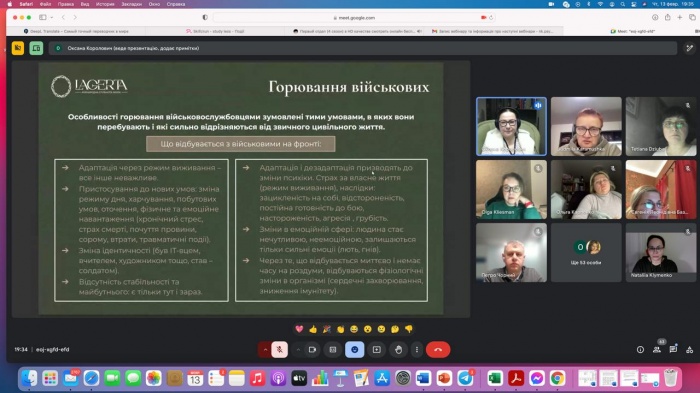
Task: Unmute the microphone in Meet toolbar
Action: 279,350
